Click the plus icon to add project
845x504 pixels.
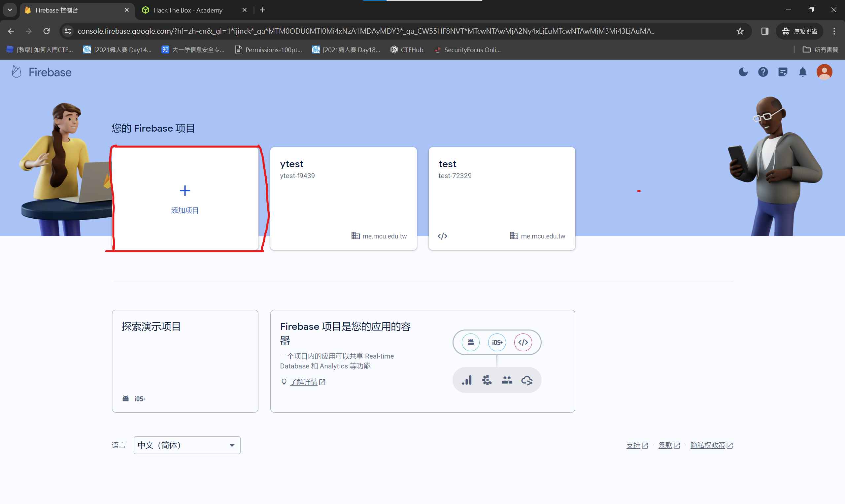[x=185, y=191]
